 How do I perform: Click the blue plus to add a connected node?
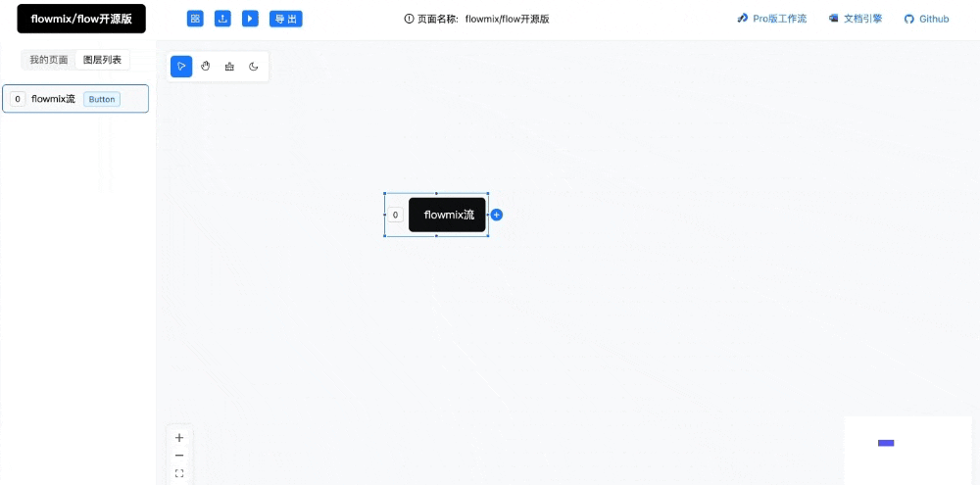coord(497,215)
